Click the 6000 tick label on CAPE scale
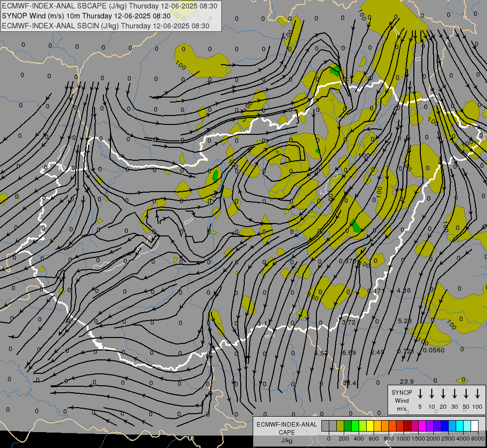The image size is (487, 448). (478, 439)
